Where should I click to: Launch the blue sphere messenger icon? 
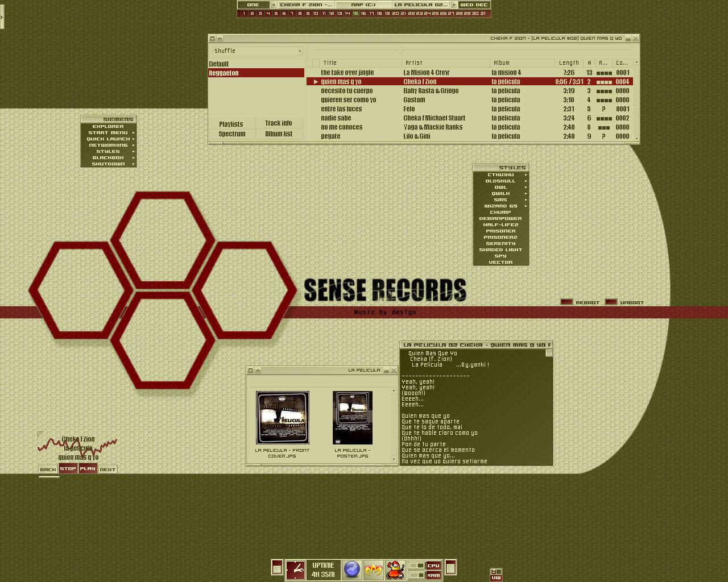352,569
